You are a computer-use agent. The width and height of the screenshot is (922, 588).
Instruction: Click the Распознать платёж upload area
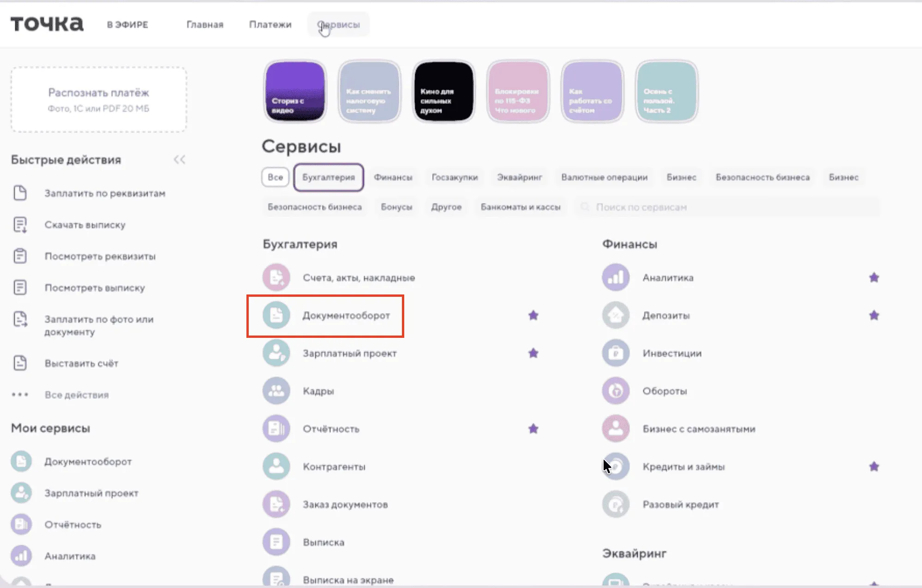[98, 100]
